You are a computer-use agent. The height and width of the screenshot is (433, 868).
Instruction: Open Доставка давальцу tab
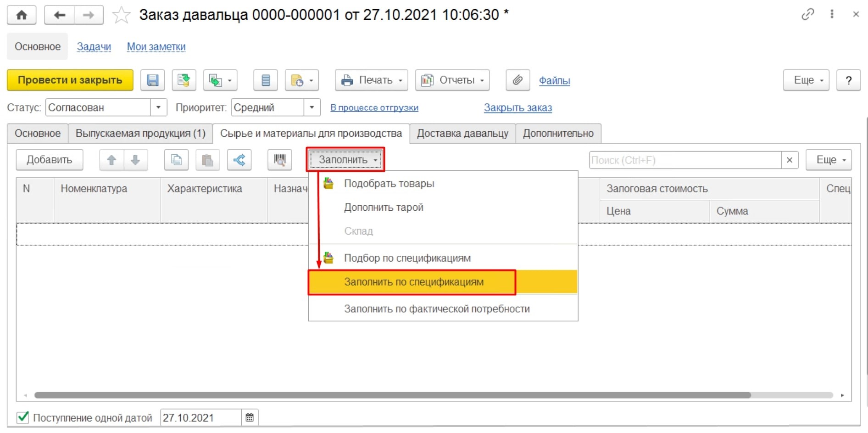(462, 134)
